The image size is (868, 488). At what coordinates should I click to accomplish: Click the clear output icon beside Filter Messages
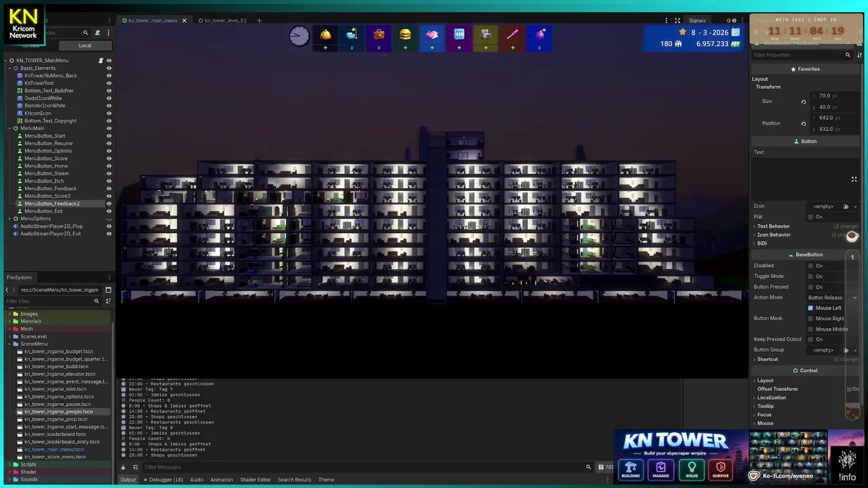point(123,467)
